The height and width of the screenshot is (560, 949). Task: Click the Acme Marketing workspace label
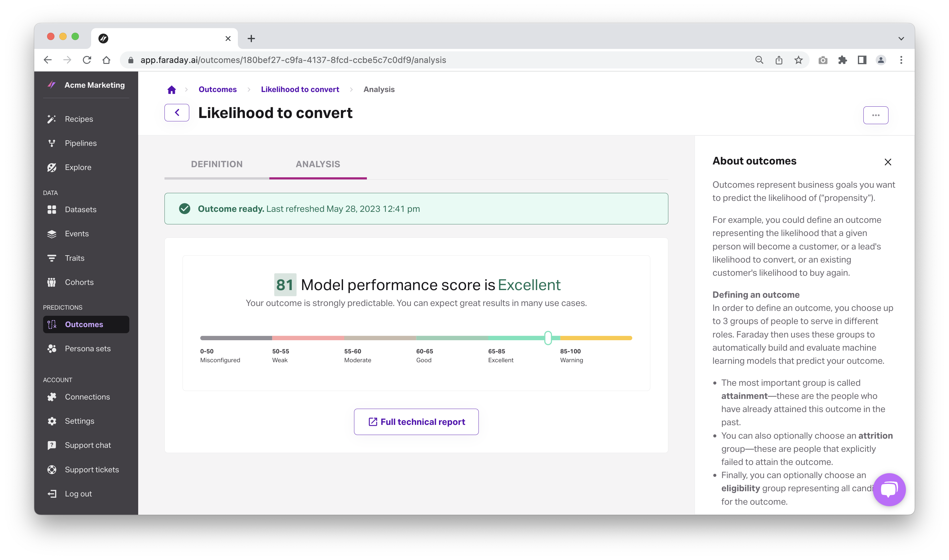point(94,85)
